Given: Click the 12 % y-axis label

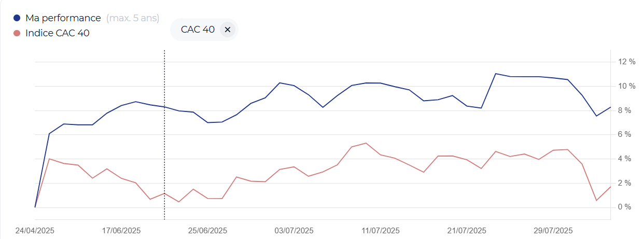Looking at the screenshot, I should pyautogui.click(x=626, y=62).
